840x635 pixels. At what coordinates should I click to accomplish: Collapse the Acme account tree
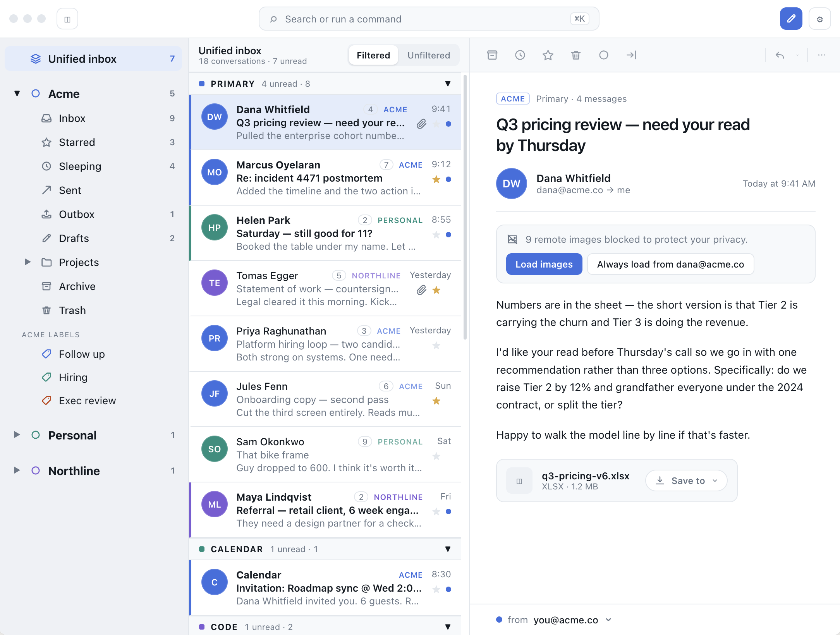(x=17, y=93)
